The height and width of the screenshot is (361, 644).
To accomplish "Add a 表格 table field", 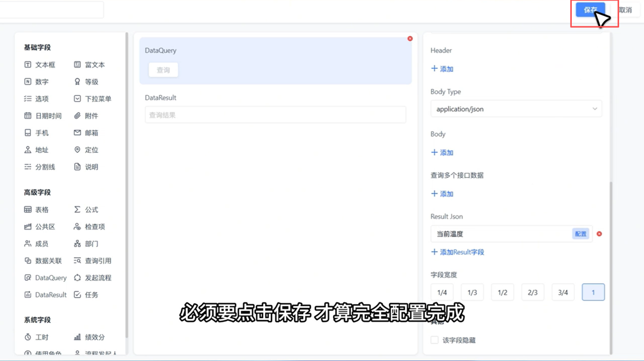I will [x=37, y=210].
